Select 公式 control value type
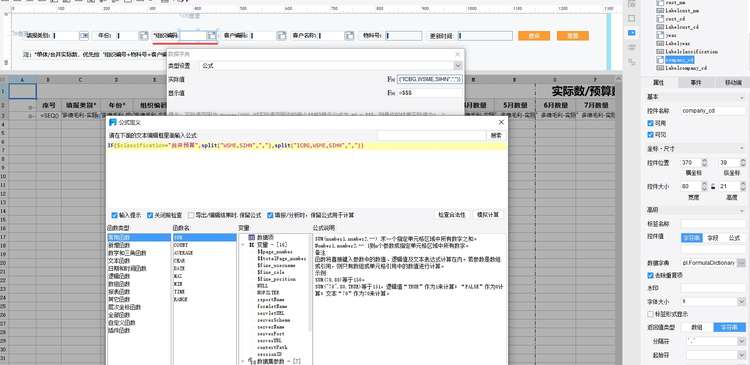750x365 pixels. pyautogui.click(x=734, y=237)
